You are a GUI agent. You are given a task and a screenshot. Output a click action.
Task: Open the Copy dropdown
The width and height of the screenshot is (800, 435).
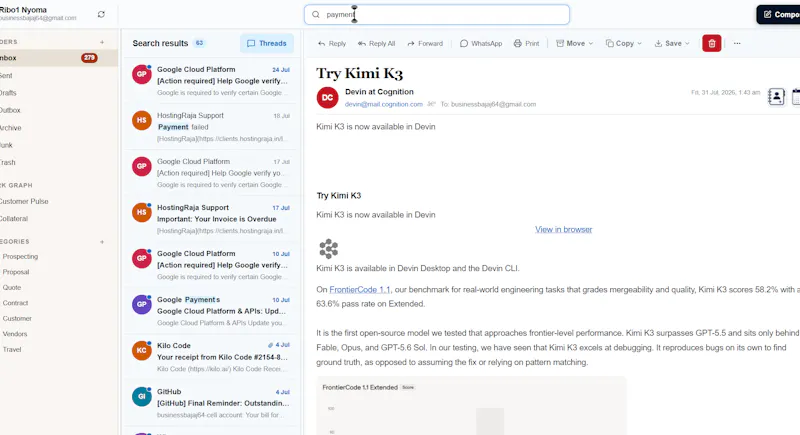pos(623,43)
